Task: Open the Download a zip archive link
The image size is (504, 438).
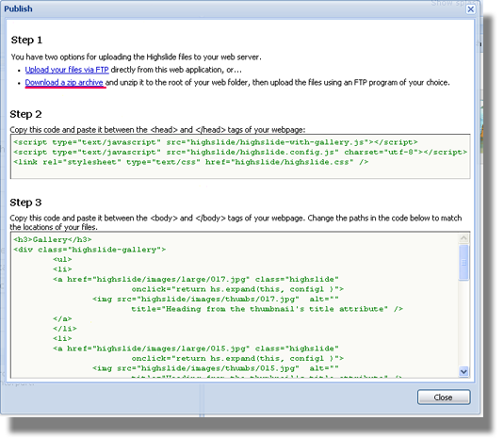Action: pyautogui.click(x=64, y=83)
